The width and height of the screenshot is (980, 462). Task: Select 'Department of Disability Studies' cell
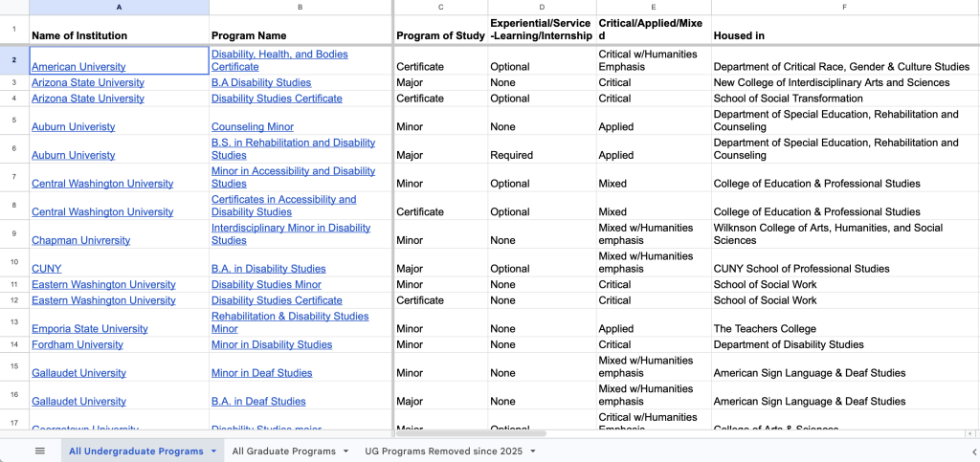point(845,344)
